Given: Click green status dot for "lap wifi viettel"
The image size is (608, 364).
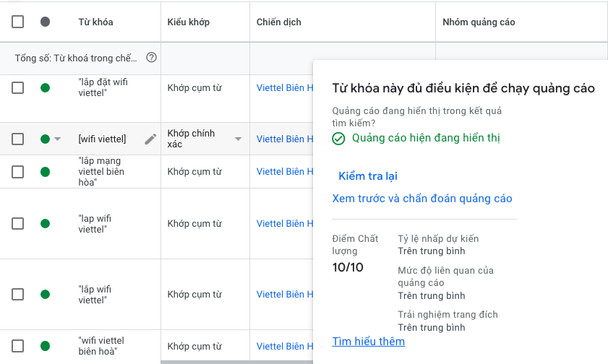Looking at the screenshot, I should click(46, 224).
